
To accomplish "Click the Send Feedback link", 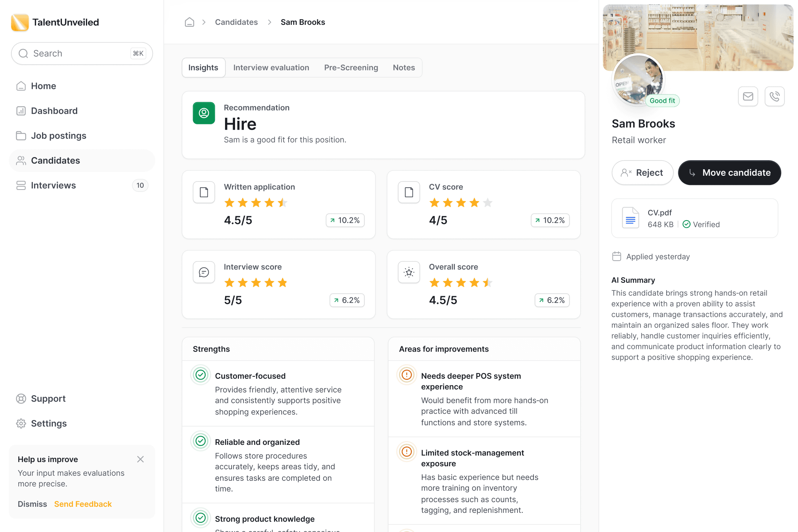I will point(83,504).
